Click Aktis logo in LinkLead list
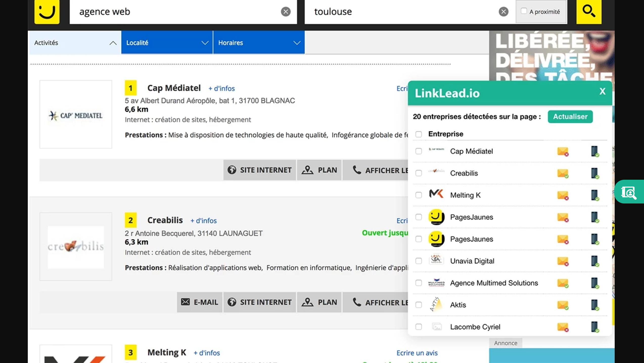The height and width of the screenshot is (363, 644). point(436,304)
